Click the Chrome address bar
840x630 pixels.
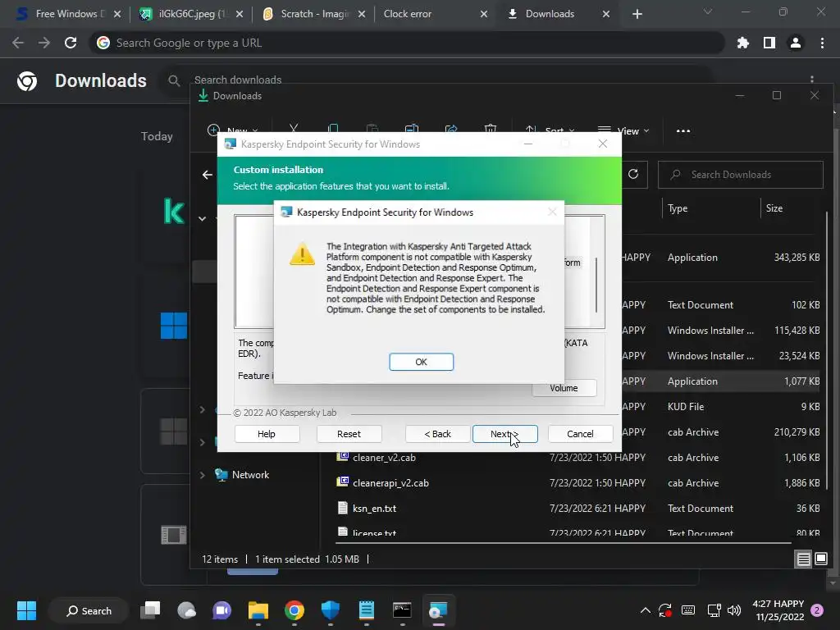click(407, 43)
